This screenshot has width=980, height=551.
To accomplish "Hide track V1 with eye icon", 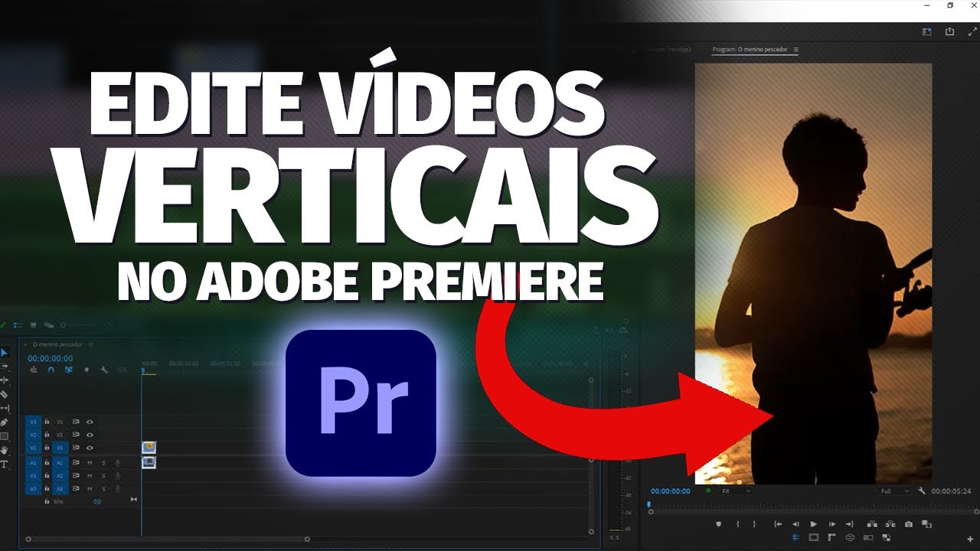I will coord(90,448).
